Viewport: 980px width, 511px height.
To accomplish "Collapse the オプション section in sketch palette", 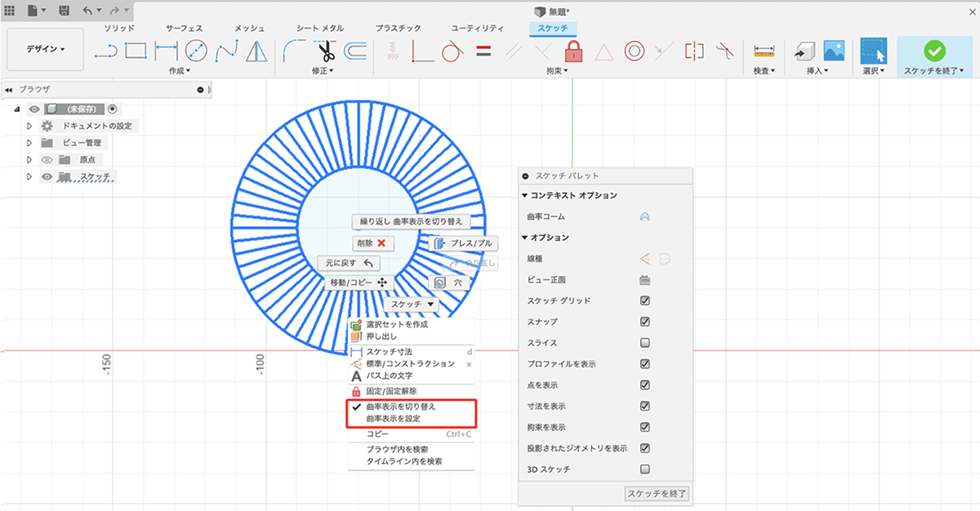I will 524,238.
